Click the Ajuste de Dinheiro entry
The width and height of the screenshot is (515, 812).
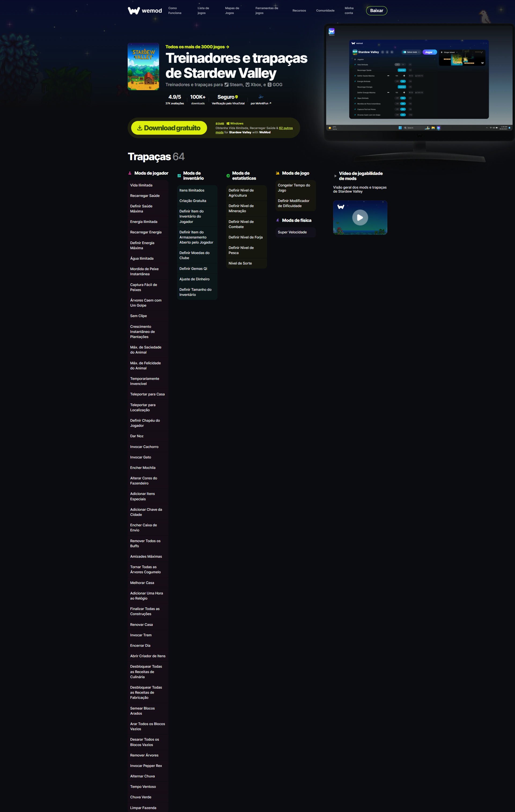pyautogui.click(x=197, y=279)
